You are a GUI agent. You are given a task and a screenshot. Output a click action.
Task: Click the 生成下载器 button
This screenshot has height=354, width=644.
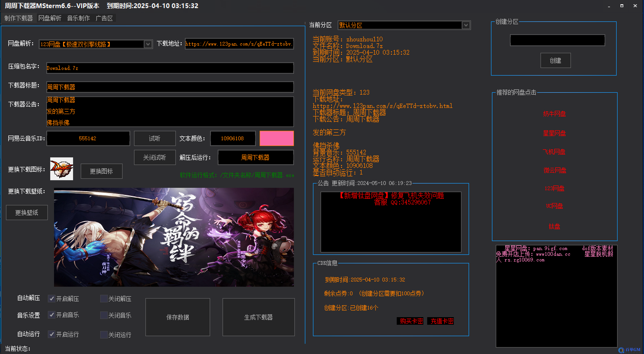click(x=258, y=317)
